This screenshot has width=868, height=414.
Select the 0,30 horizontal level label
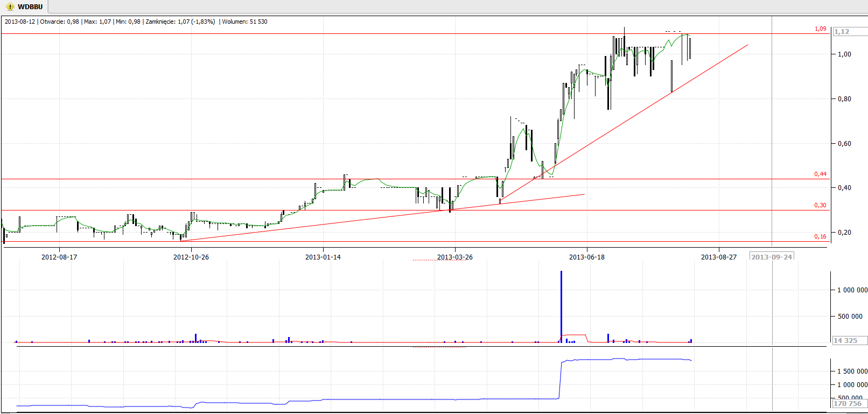(820, 205)
